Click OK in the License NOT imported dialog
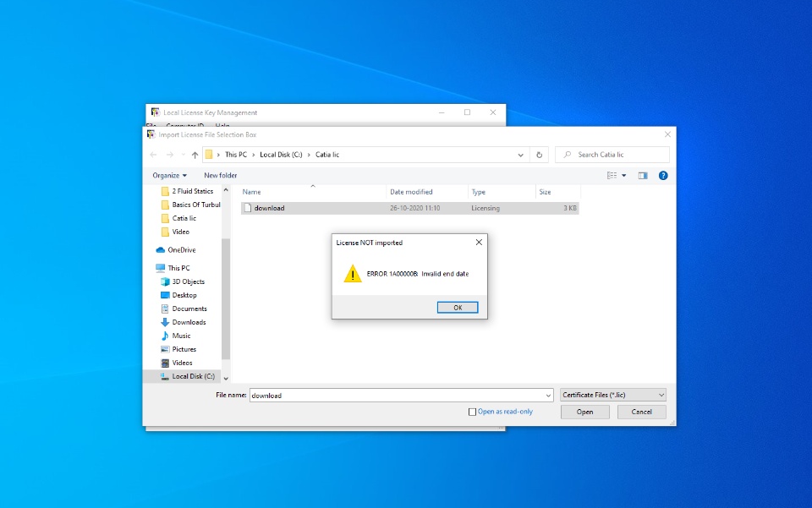 coord(458,308)
